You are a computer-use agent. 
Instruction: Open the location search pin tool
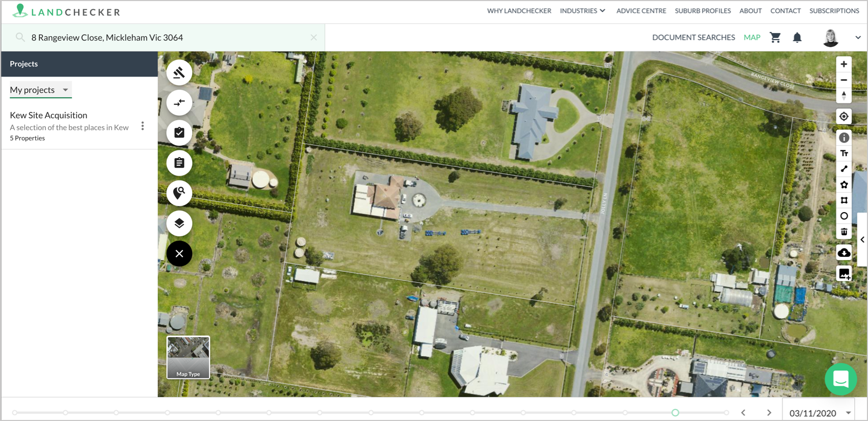[x=180, y=193]
